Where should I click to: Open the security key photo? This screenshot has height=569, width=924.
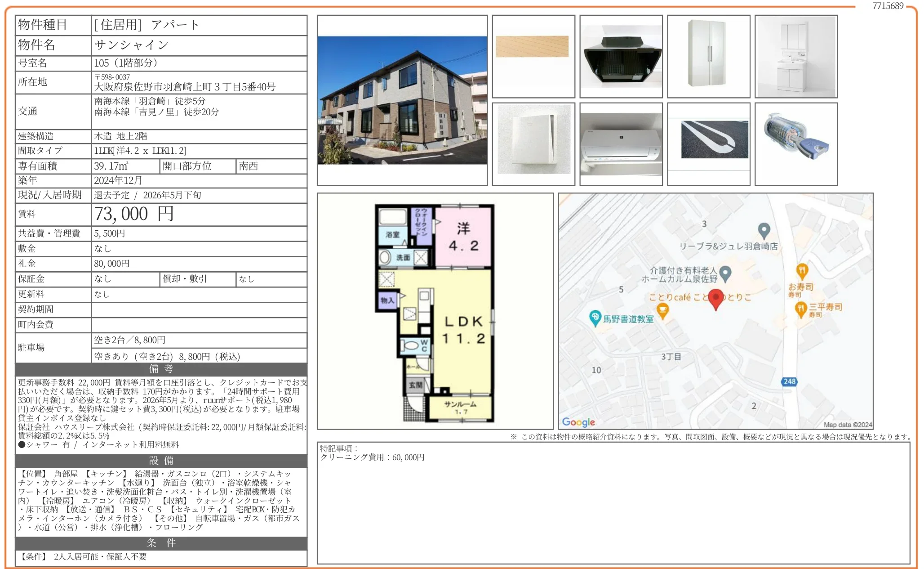click(796, 144)
